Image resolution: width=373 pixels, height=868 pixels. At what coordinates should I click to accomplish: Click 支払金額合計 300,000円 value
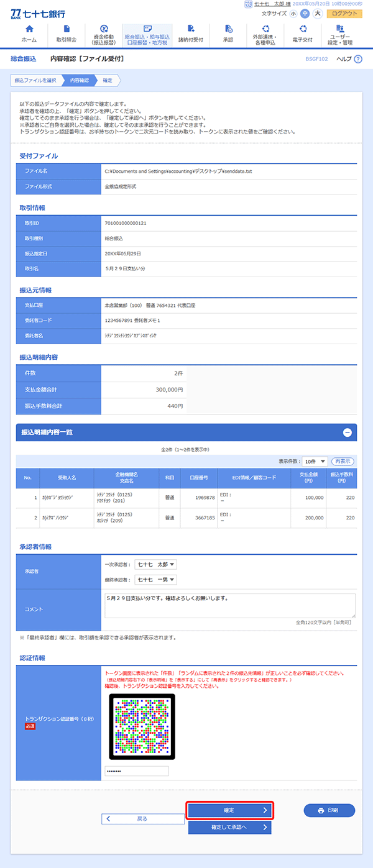click(168, 390)
